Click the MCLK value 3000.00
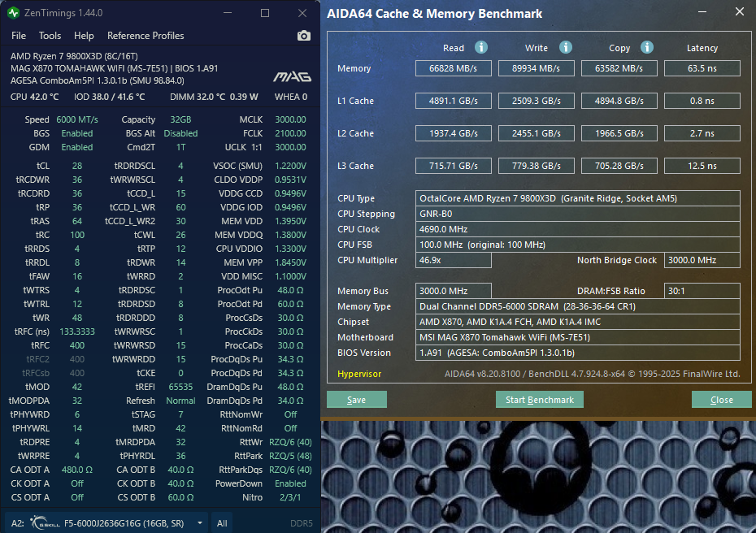The width and height of the screenshot is (756, 533). [x=290, y=119]
